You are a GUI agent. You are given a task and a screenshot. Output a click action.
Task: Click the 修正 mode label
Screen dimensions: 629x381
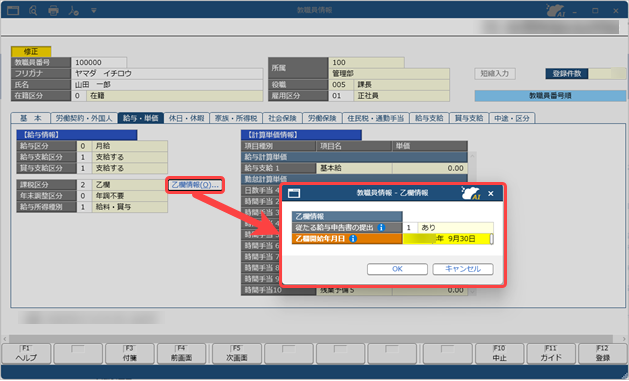(31, 52)
